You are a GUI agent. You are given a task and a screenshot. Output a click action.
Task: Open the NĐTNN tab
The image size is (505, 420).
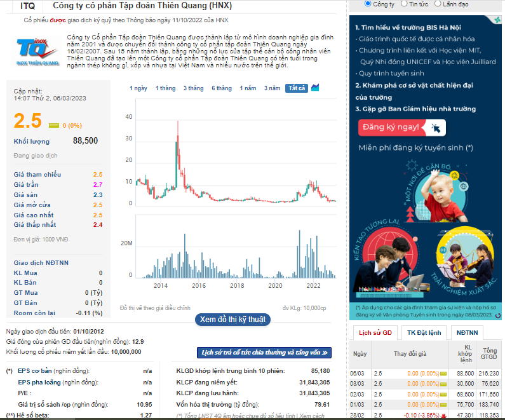click(x=467, y=333)
